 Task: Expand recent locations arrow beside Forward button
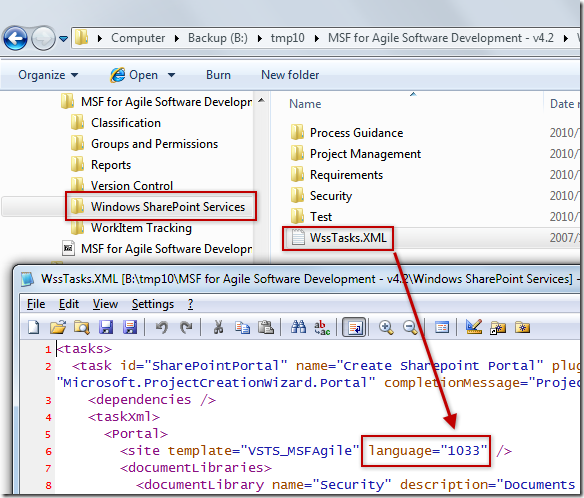(64, 38)
